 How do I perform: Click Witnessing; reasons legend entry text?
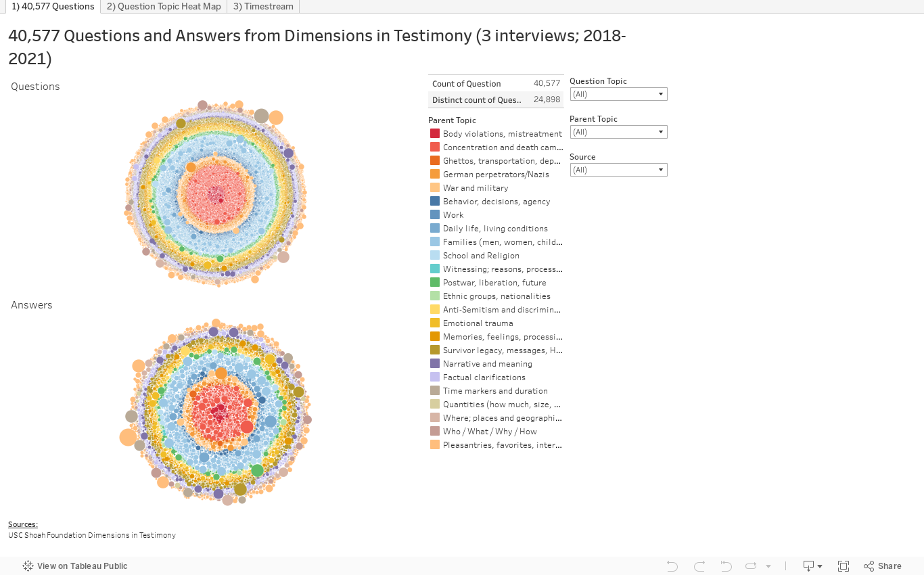(x=503, y=269)
